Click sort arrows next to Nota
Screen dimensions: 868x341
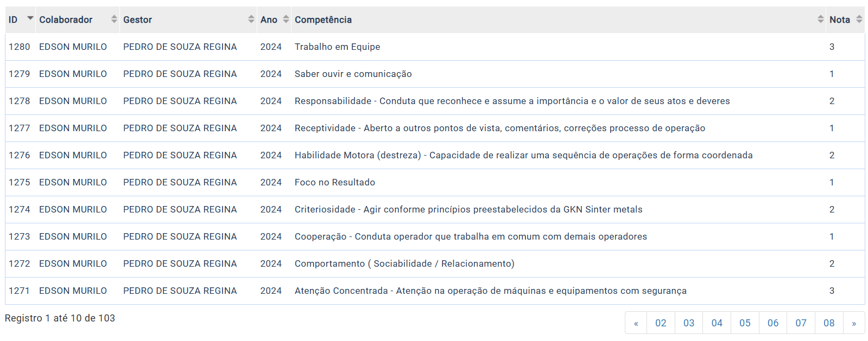[859, 20]
